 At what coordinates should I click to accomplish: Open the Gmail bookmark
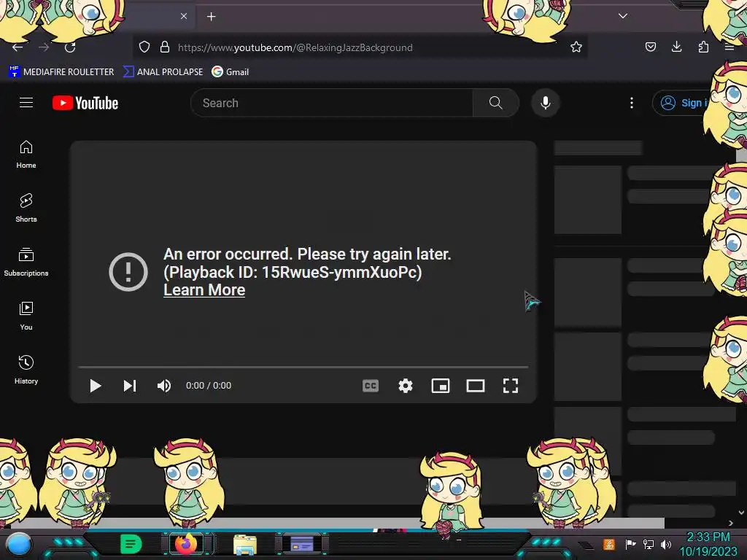(231, 72)
